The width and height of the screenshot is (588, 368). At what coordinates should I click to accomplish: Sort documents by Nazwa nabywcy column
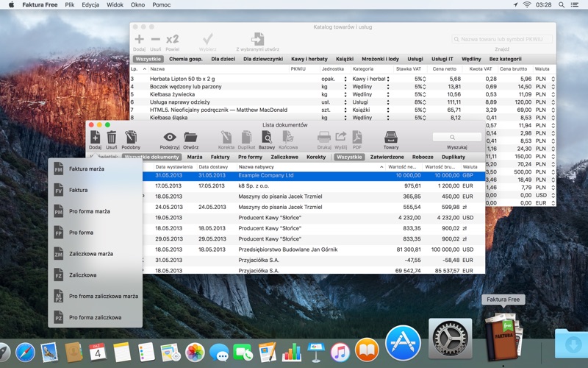click(x=311, y=167)
